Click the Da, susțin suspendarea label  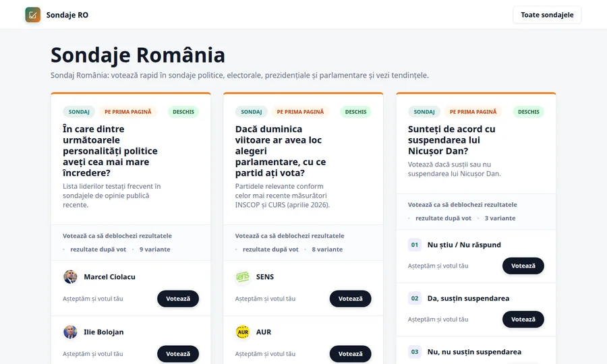point(469,298)
